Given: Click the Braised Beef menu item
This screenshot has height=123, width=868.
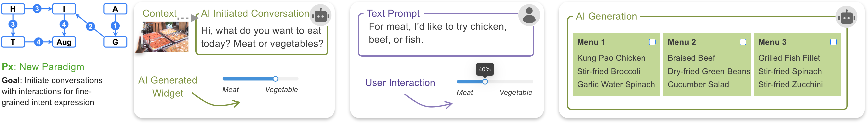Looking at the screenshot, I should click(x=691, y=58).
